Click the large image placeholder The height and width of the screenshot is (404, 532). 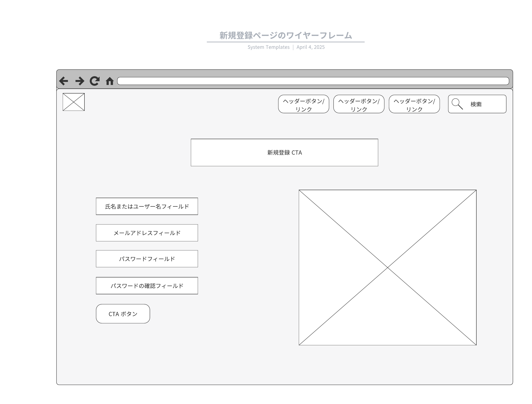pyautogui.click(x=387, y=267)
